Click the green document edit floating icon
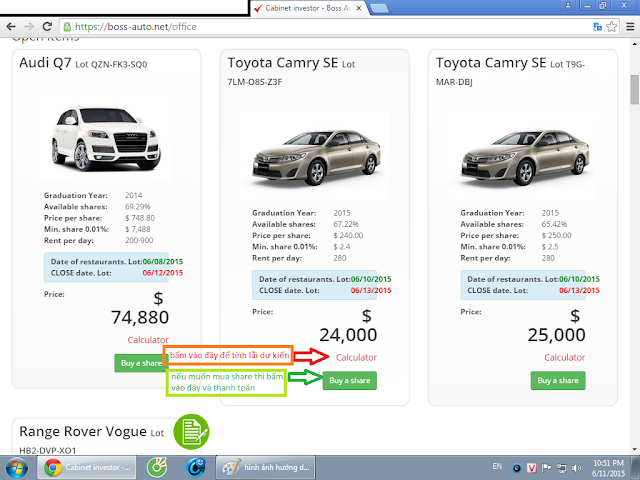640x480 pixels. 191,432
